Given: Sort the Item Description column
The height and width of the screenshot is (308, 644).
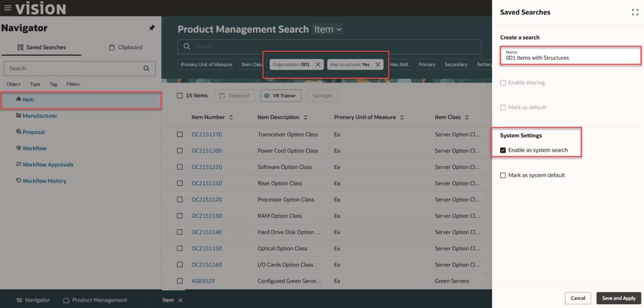Looking at the screenshot, I should pyautogui.click(x=305, y=117).
